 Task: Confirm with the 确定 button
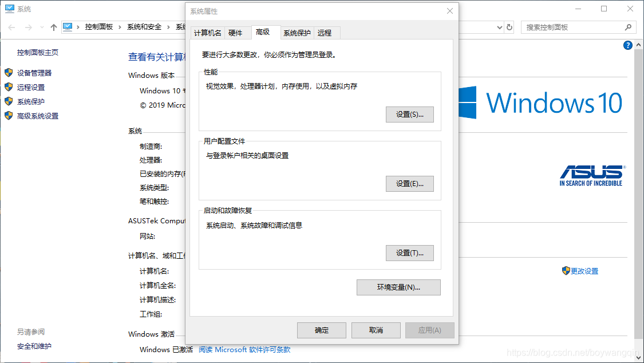(x=322, y=330)
